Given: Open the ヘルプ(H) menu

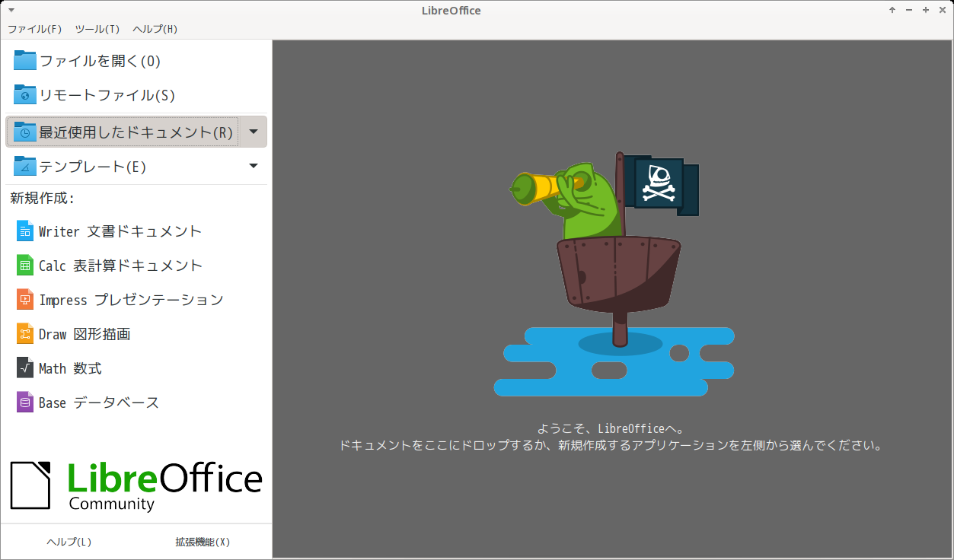Looking at the screenshot, I should click(155, 29).
